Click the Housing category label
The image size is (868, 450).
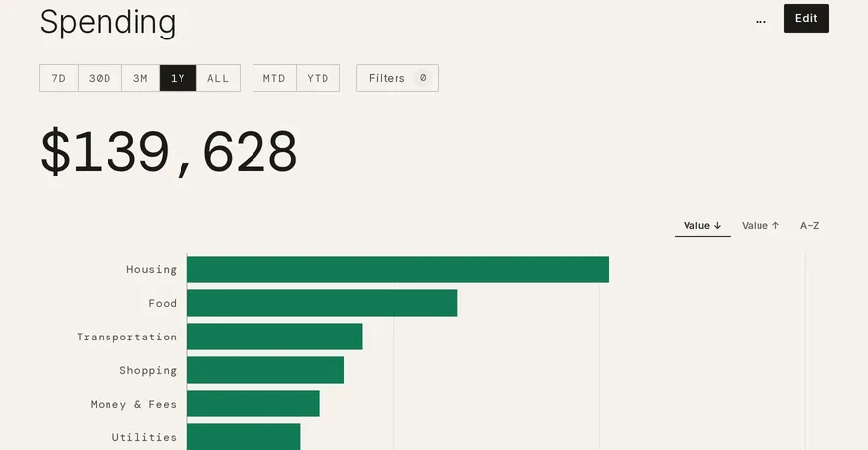151,270
